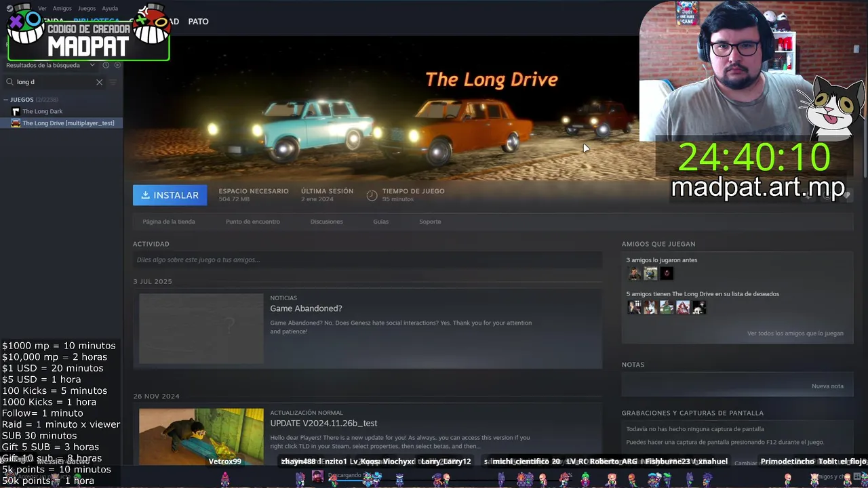Click 'ESPACIO NECESARIO' label
The height and width of the screenshot is (488, 868).
(254, 191)
